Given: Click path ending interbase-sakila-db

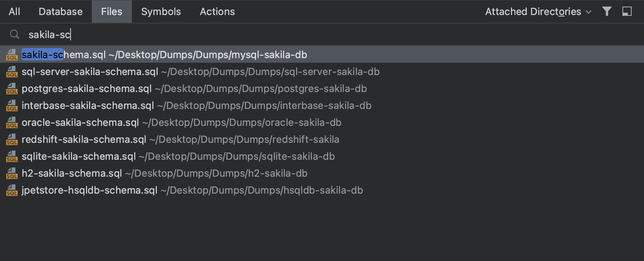Looking at the screenshot, I should pos(264,106).
